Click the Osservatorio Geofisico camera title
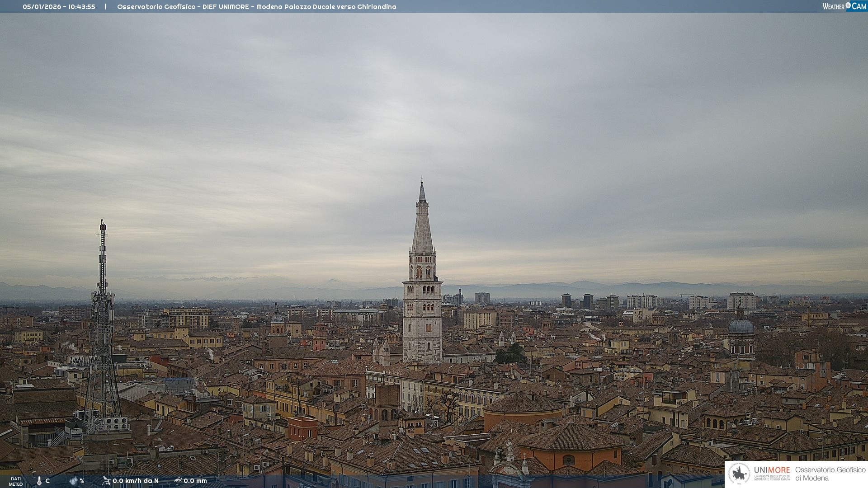The image size is (868, 488). point(256,7)
